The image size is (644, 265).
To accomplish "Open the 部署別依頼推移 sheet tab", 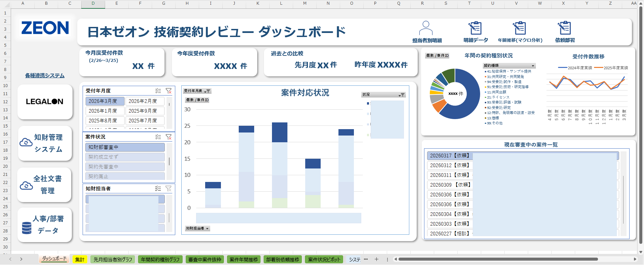I will [x=283, y=260].
